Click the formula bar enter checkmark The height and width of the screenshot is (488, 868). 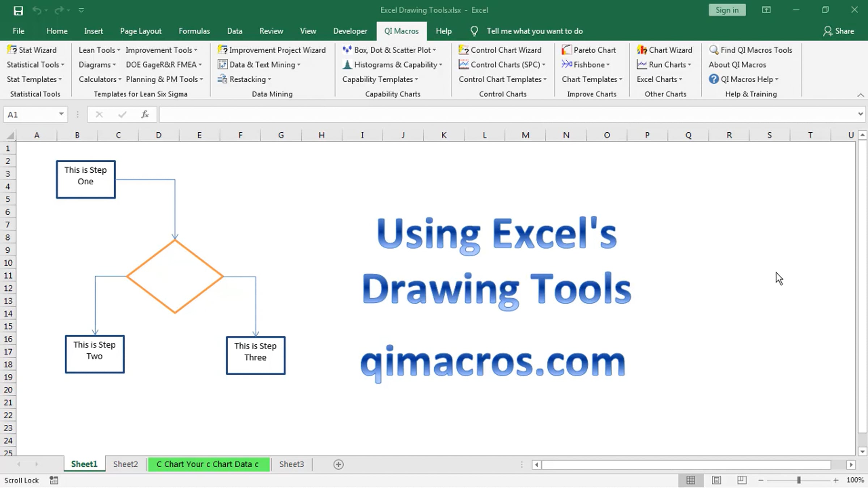[122, 115]
